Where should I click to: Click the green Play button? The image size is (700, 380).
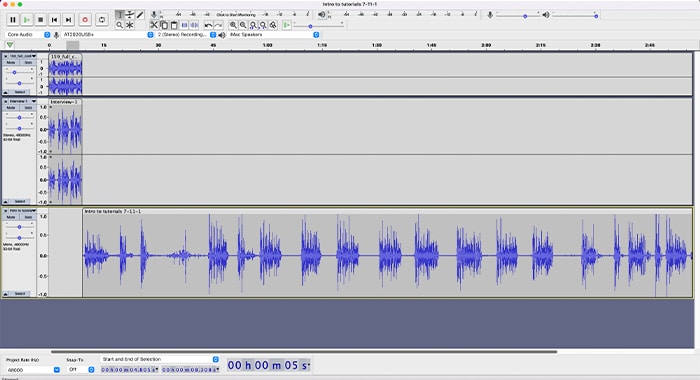[x=27, y=20]
